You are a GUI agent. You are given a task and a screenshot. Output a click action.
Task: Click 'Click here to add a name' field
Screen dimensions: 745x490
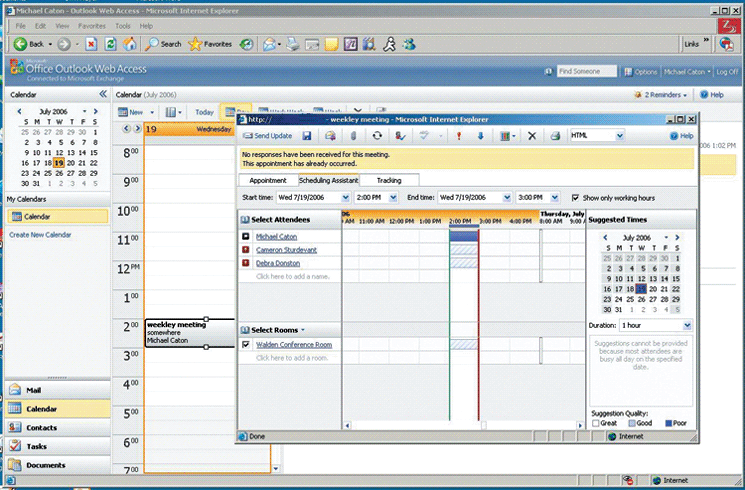point(293,276)
